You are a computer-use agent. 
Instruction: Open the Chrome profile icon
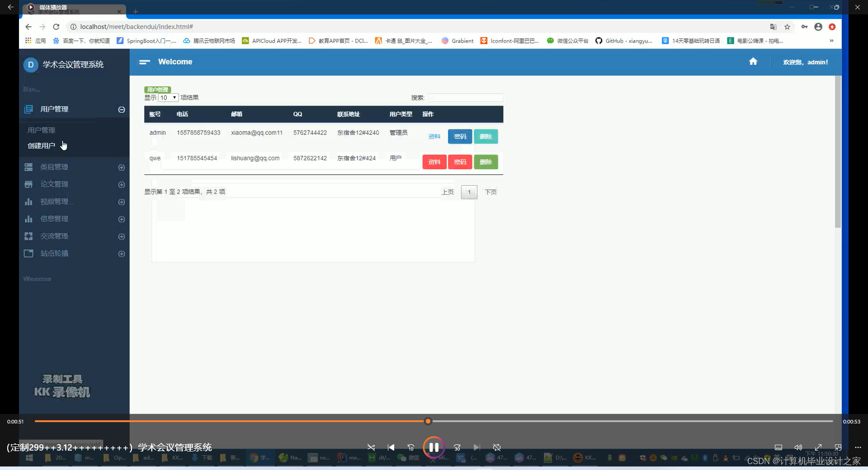[818, 27]
